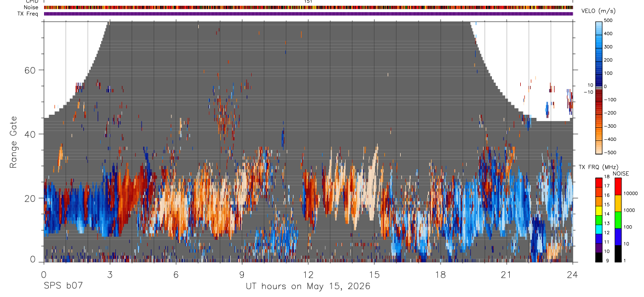Click the 'SPS b07' radar label
Image resolution: width=644 pixels, height=297 pixels.
[62, 287]
